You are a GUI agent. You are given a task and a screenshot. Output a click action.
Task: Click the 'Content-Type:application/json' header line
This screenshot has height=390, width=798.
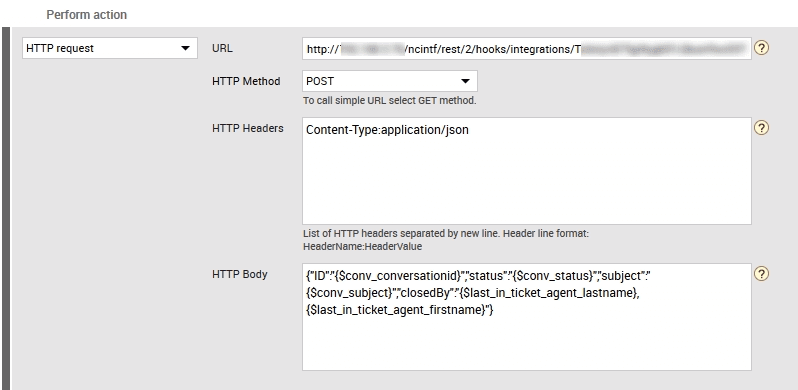click(x=387, y=130)
